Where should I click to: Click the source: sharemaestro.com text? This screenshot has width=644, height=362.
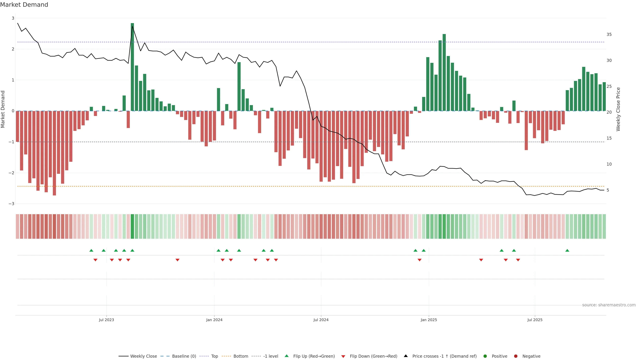(x=609, y=305)
